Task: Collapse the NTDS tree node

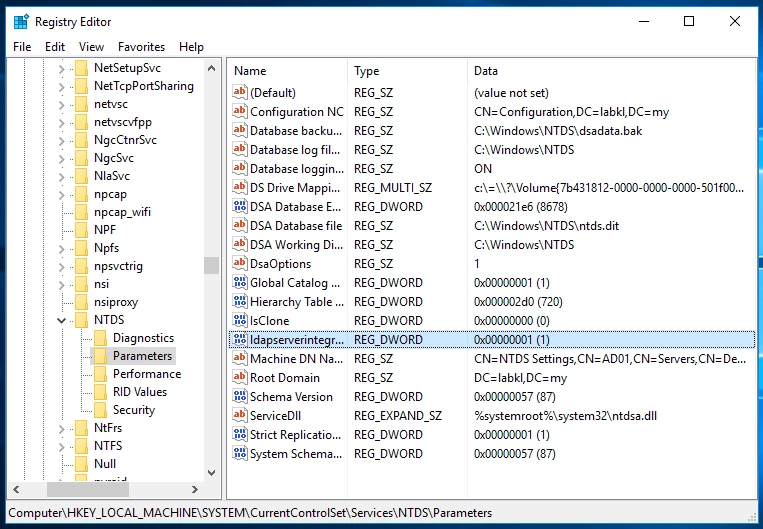Action: point(61,320)
